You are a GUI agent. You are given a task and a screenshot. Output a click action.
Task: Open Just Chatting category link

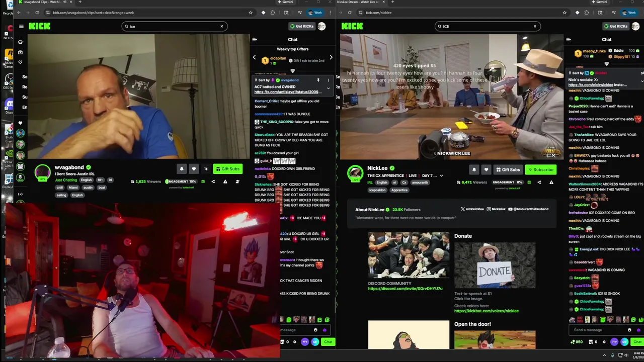coord(65,179)
